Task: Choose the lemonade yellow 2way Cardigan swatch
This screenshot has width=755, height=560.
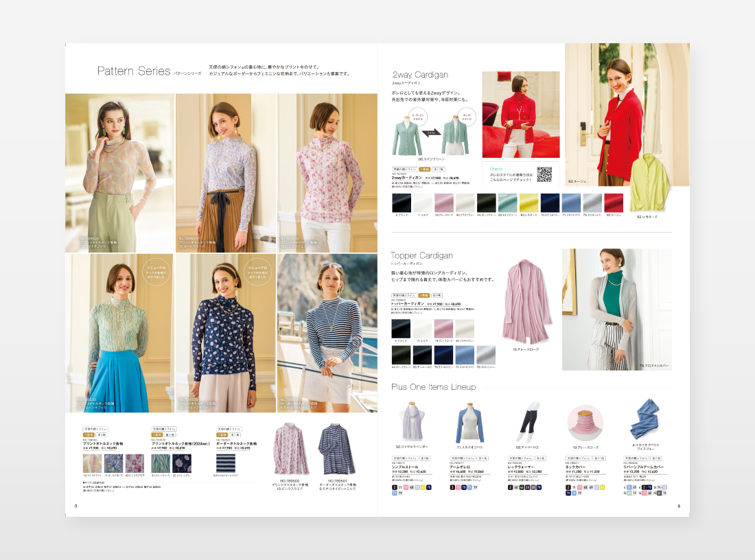Action: point(529,203)
